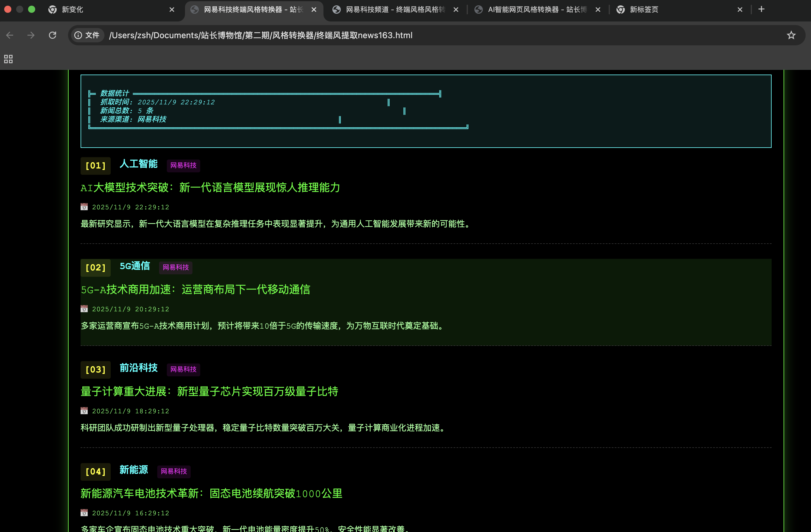Screen dimensions: 811x532
Task: Close the 新变化 tab
Action: (x=172, y=10)
